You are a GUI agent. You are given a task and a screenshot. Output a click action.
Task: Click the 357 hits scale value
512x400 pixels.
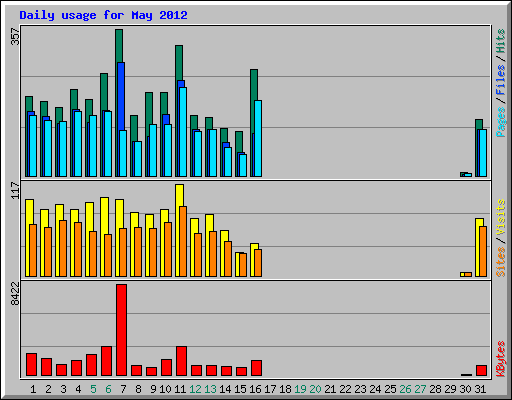click(15, 36)
